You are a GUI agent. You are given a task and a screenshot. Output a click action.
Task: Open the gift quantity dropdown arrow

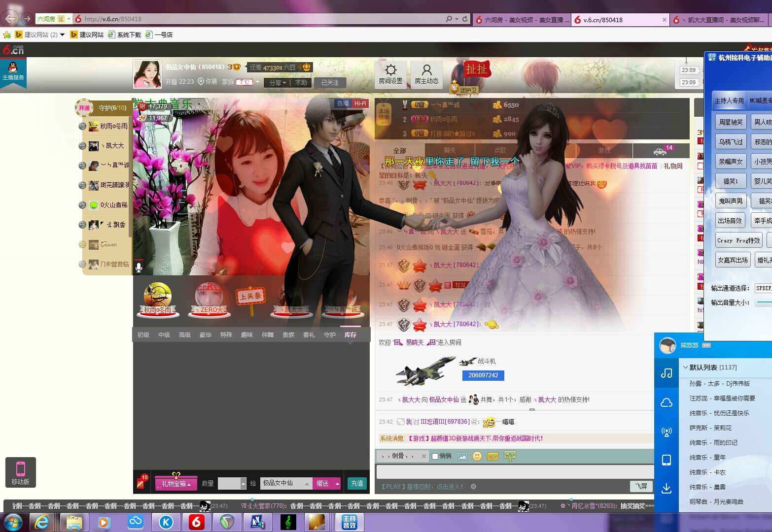click(x=243, y=484)
